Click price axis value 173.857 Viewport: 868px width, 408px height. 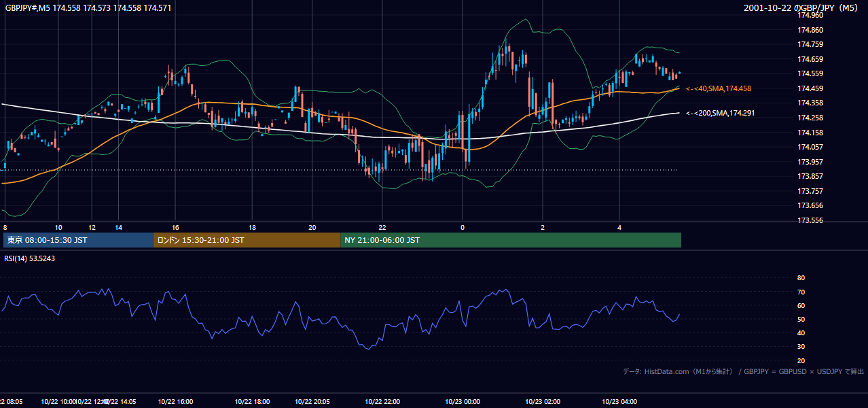pyautogui.click(x=810, y=176)
